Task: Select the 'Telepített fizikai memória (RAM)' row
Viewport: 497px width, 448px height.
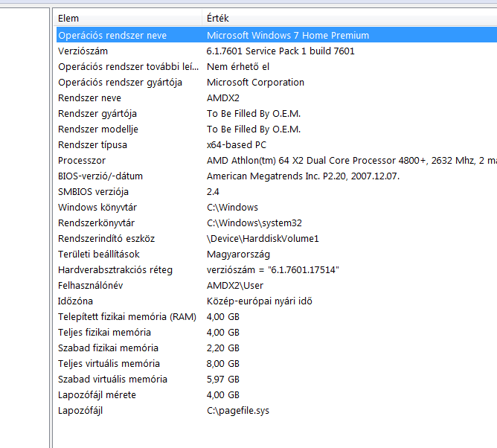Action: point(277,317)
